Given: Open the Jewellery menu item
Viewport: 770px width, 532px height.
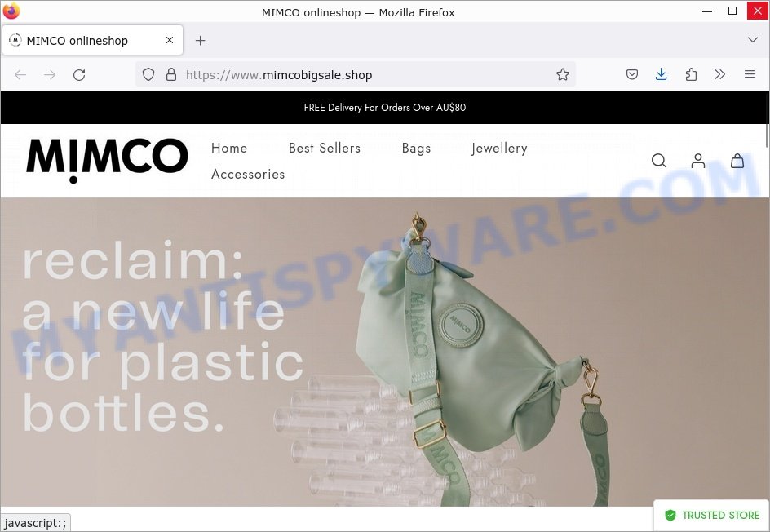Looking at the screenshot, I should click(499, 149).
